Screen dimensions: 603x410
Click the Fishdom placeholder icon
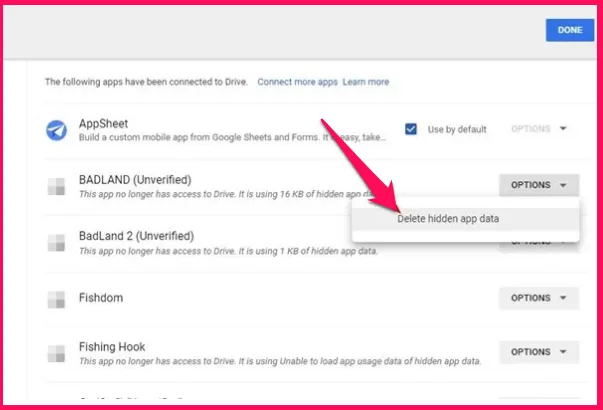click(56, 300)
